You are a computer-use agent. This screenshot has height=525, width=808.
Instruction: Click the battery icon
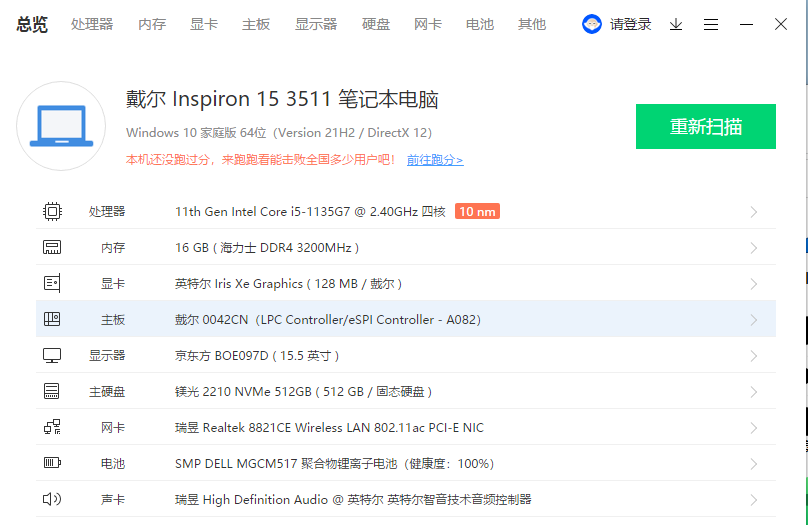point(52,463)
